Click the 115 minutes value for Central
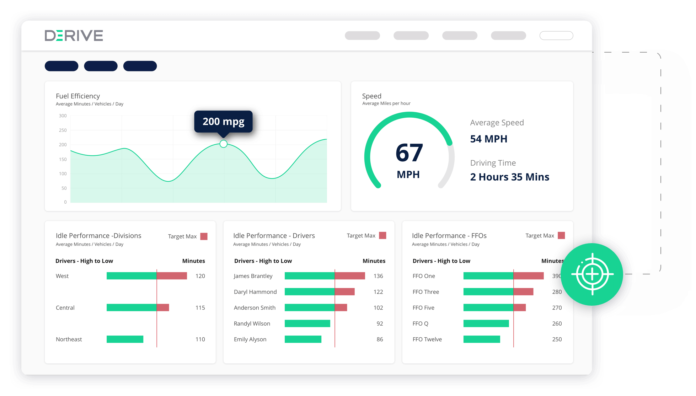The image size is (696, 396). [200, 308]
